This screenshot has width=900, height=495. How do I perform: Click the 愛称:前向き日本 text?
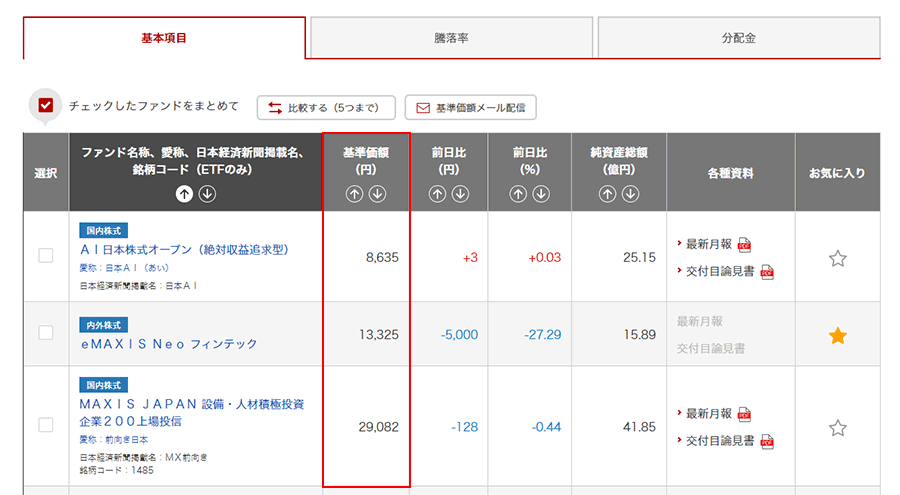point(114,440)
